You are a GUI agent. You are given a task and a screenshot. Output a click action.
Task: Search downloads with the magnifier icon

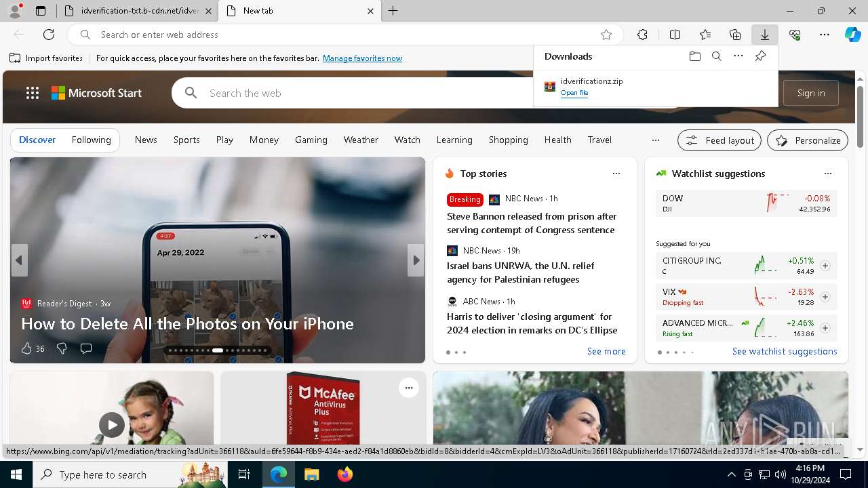[x=716, y=56]
